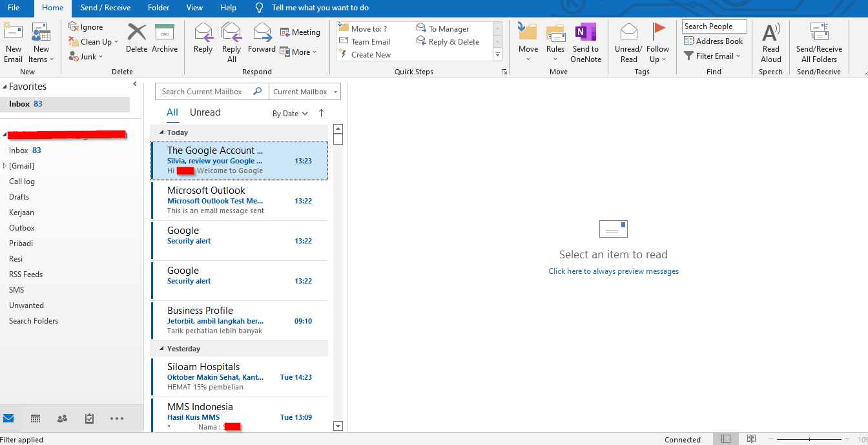Viewport: 868px width, 445px height.
Task: Open the View tab
Action: (x=194, y=8)
